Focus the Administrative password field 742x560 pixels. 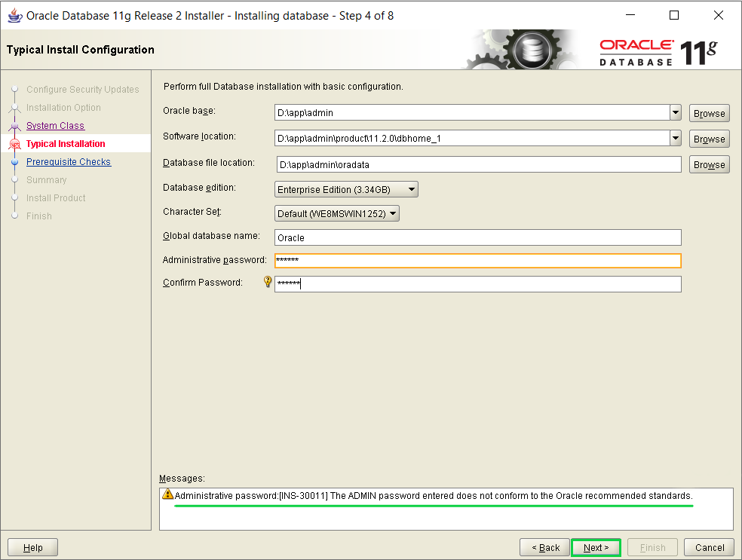(x=478, y=261)
